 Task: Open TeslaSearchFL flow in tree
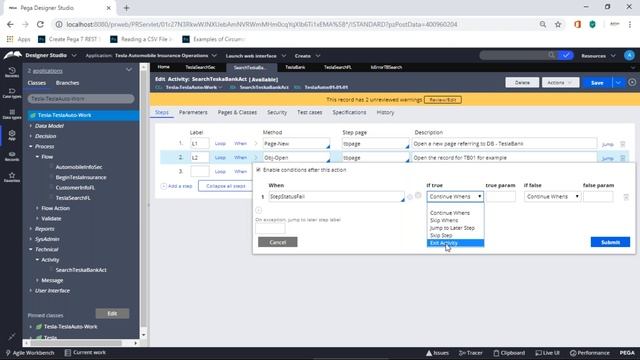(x=73, y=198)
